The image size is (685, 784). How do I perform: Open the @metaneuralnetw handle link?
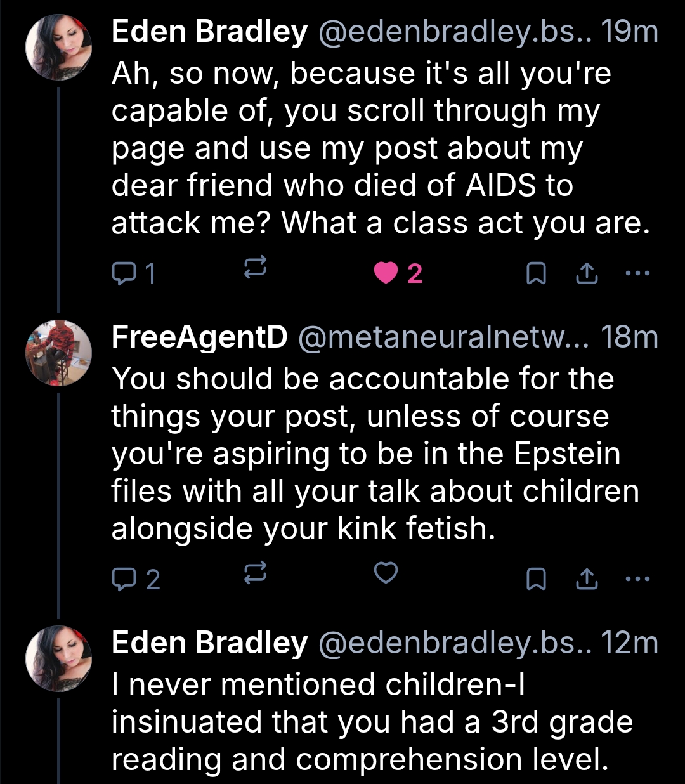tap(443, 337)
